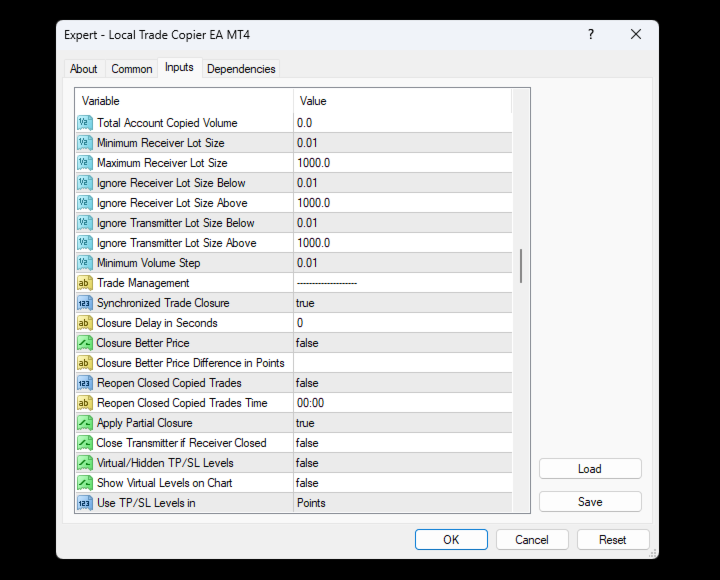This screenshot has height=580, width=720.
Task: Edit the empty Closure Better Price Difference value
Action: (403, 363)
